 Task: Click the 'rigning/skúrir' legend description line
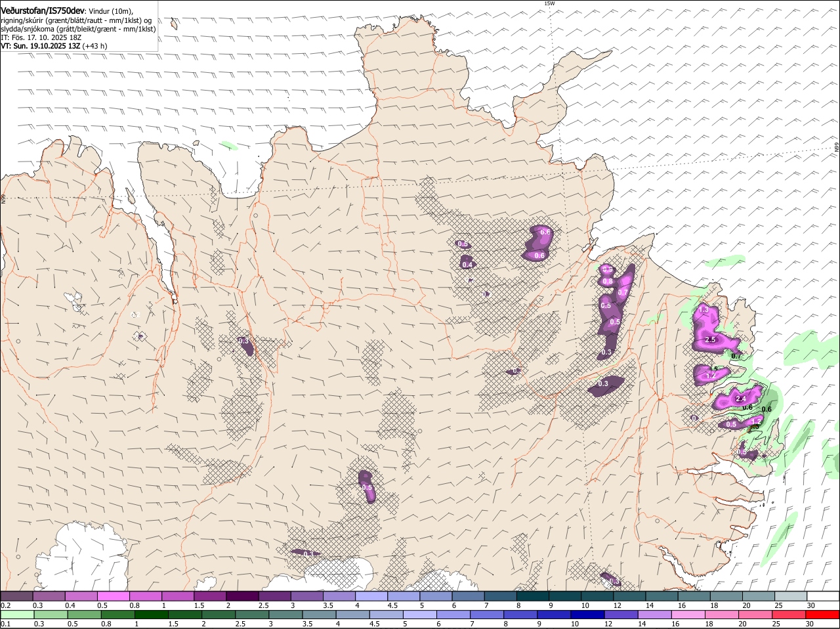coord(76,20)
